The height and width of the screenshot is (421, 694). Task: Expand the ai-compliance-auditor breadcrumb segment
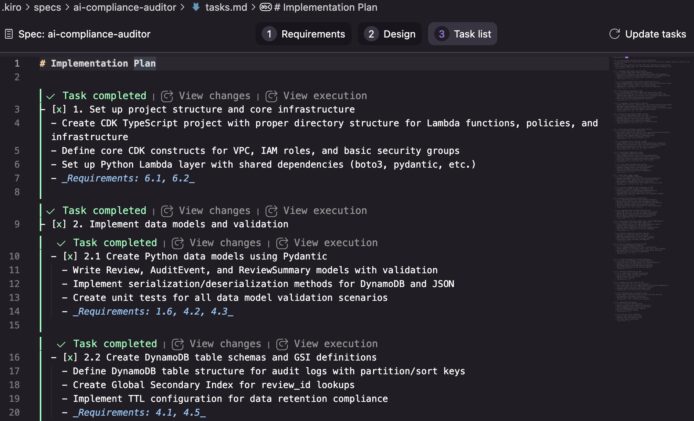click(x=124, y=7)
